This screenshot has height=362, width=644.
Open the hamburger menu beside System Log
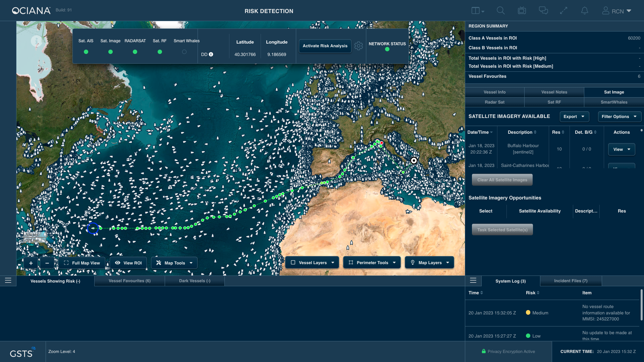pos(473,281)
